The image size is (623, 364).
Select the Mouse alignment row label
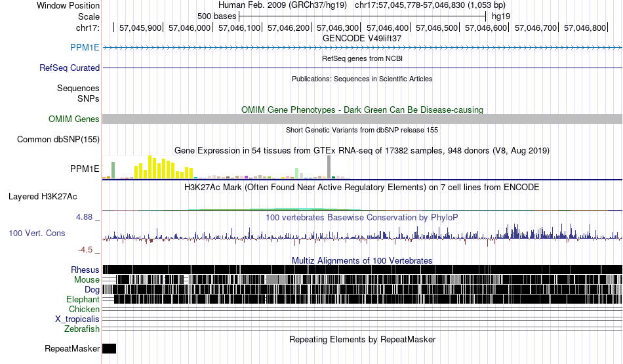click(87, 280)
